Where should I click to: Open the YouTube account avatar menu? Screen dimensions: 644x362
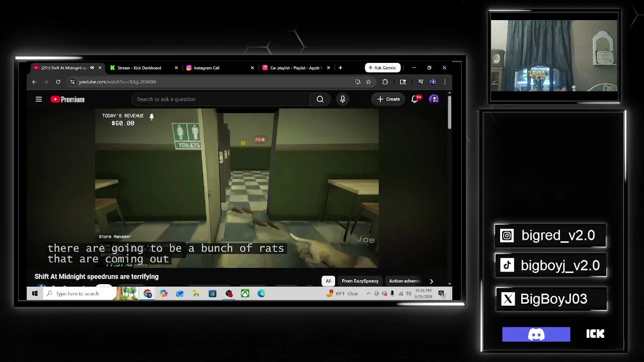(x=434, y=99)
